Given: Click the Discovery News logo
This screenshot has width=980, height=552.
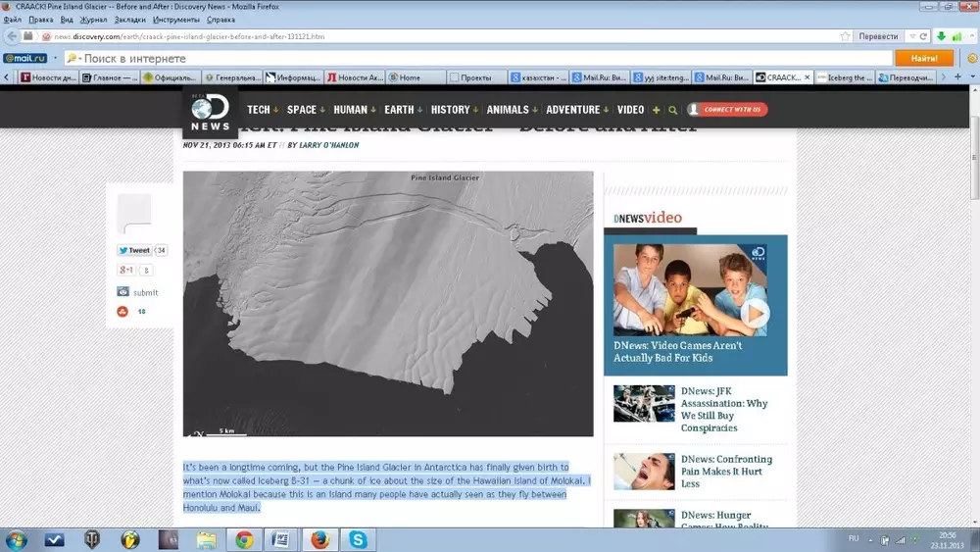Looking at the screenshot, I should [x=210, y=113].
